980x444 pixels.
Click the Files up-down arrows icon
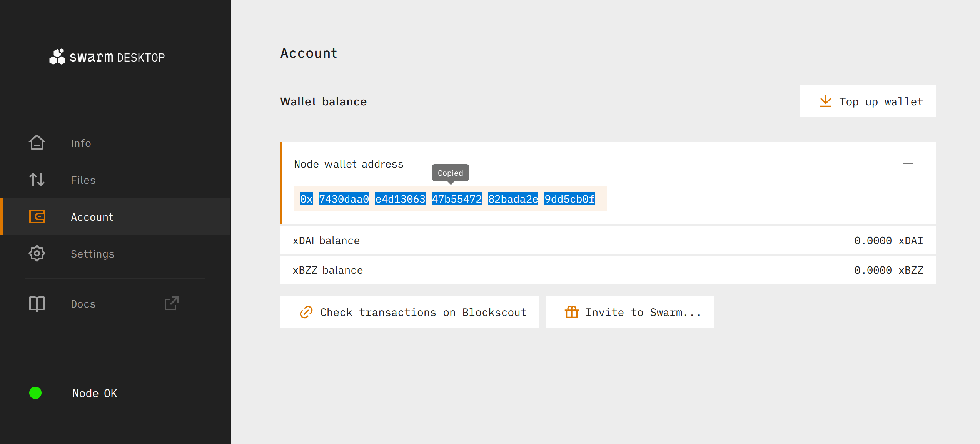37,180
